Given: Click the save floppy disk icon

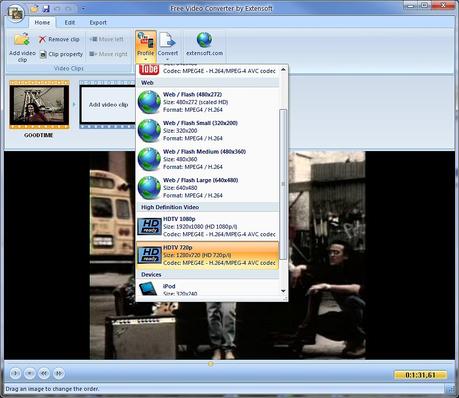Looking at the screenshot, I should 46,9.
